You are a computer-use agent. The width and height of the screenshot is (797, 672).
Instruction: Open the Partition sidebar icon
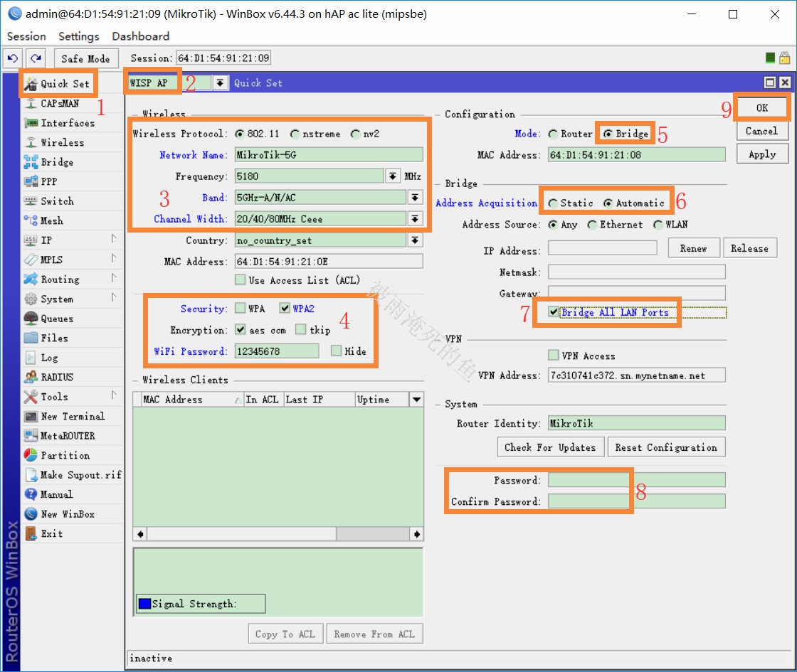[31, 455]
